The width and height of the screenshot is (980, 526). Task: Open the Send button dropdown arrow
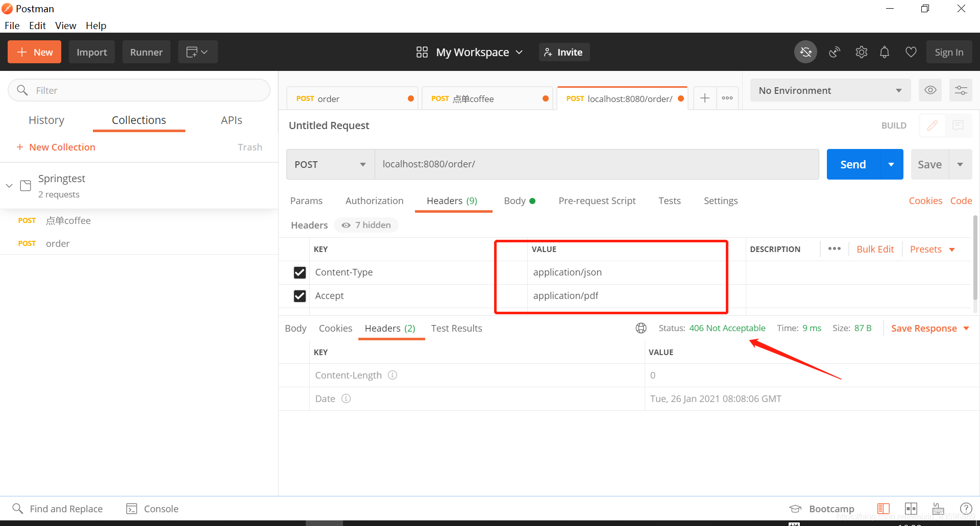(x=891, y=164)
